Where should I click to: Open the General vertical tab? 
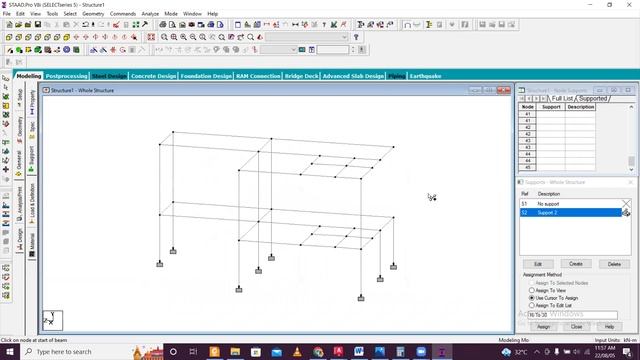tap(19, 163)
